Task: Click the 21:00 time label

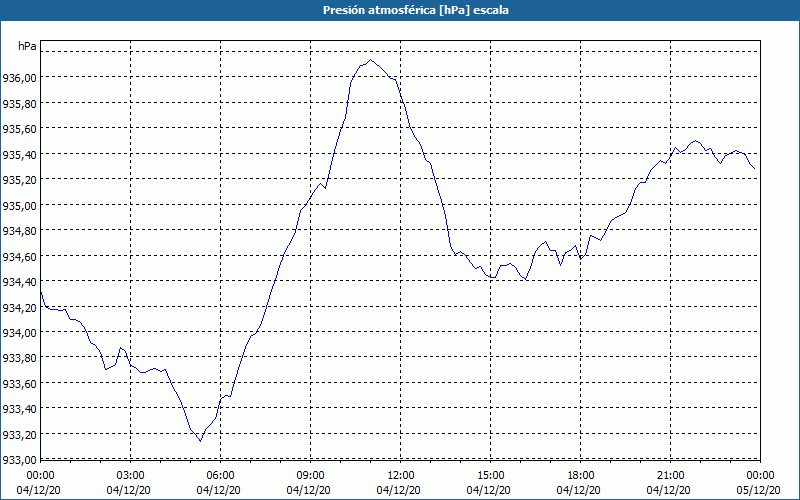Action: (670, 476)
